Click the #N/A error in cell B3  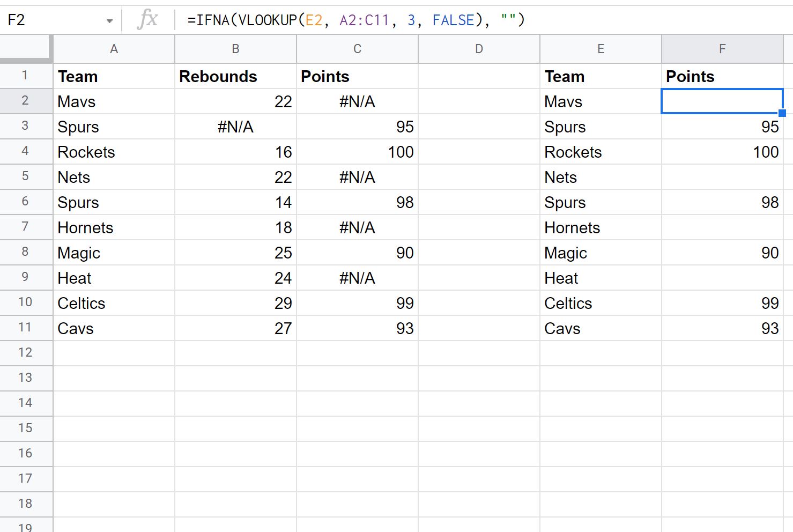[235, 127]
